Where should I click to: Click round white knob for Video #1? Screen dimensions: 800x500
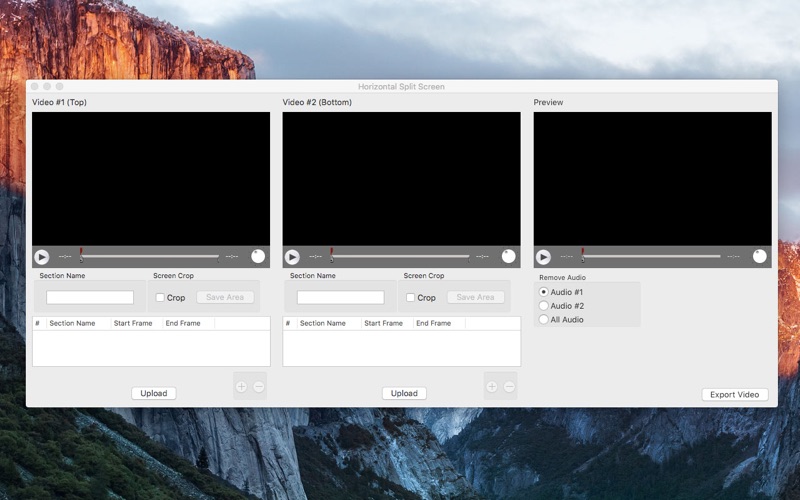[x=258, y=256]
